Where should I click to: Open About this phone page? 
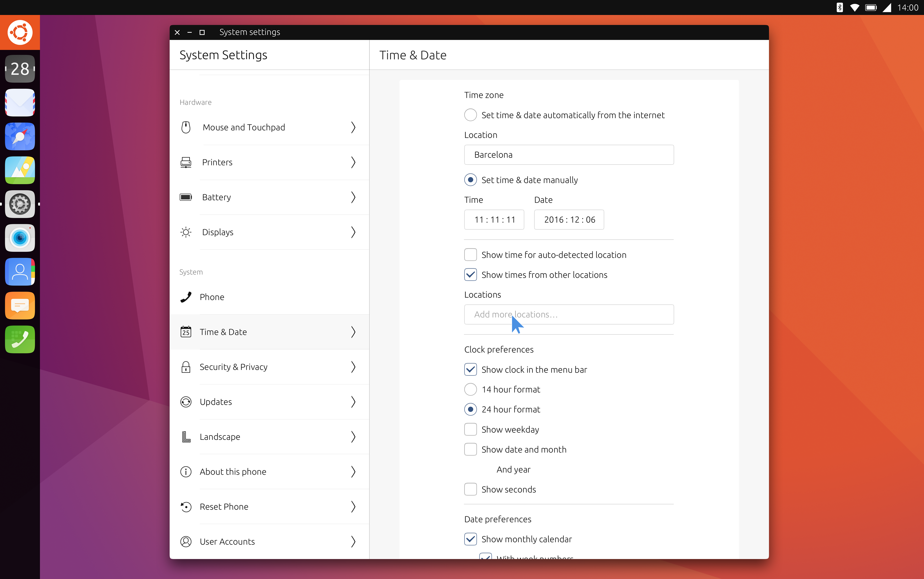(269, 472)
